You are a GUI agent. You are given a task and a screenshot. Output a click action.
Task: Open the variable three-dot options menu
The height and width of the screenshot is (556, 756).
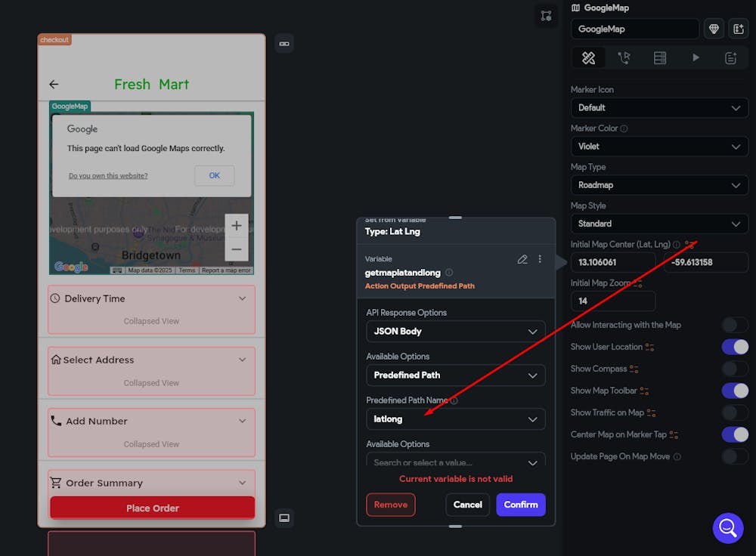click(x=540, y=259)
